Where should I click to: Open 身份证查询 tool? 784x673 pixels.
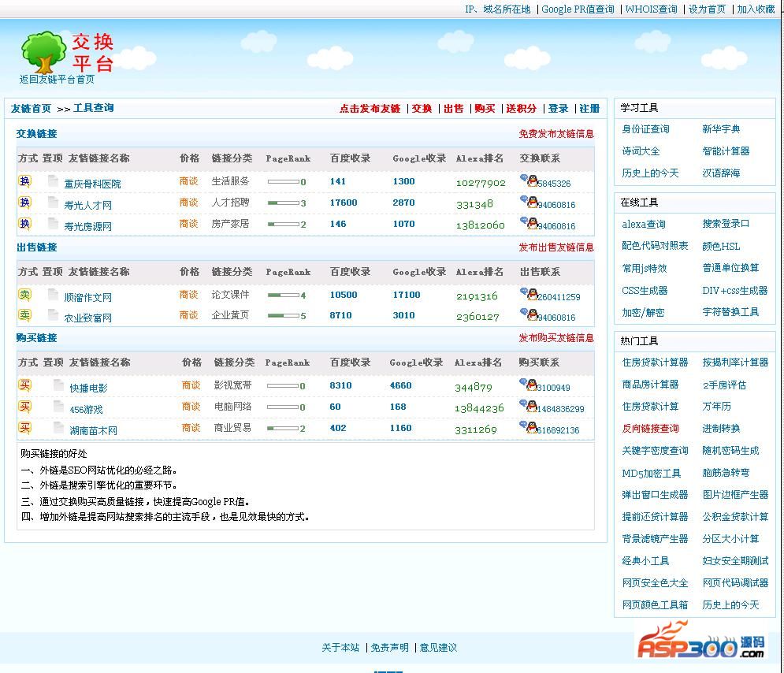pos(645,129)
